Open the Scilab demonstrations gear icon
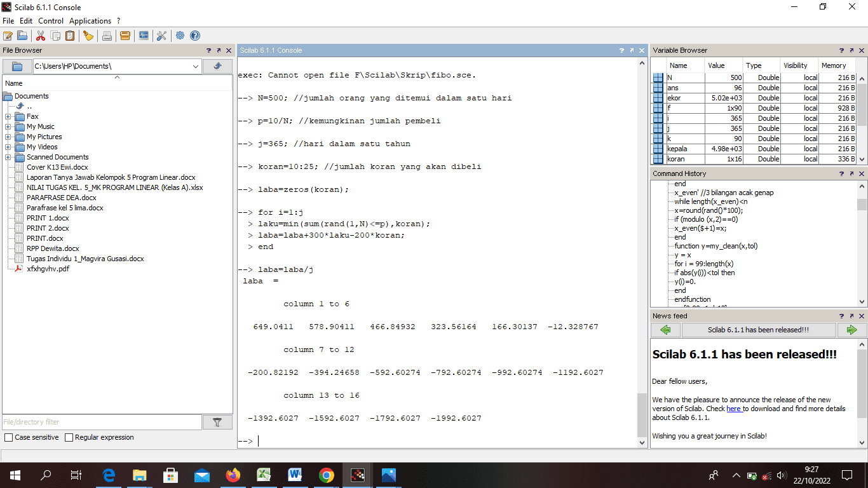The image size is (868, 488). 180,36
